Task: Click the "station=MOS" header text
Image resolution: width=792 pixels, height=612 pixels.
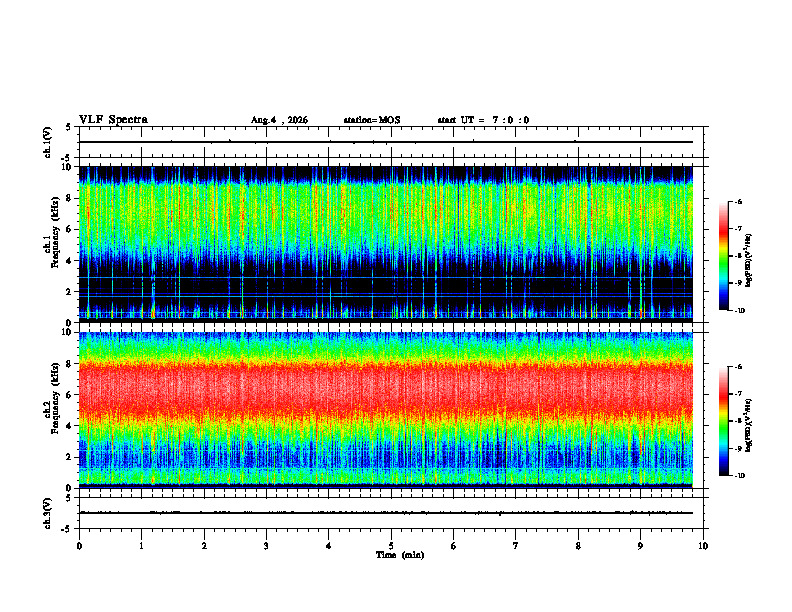Action: click(372, 120)
